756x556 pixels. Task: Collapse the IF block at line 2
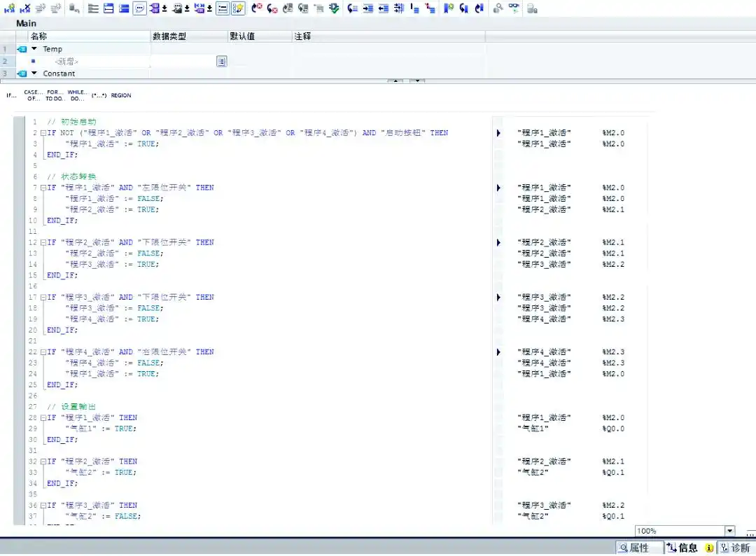coord(43,133)
